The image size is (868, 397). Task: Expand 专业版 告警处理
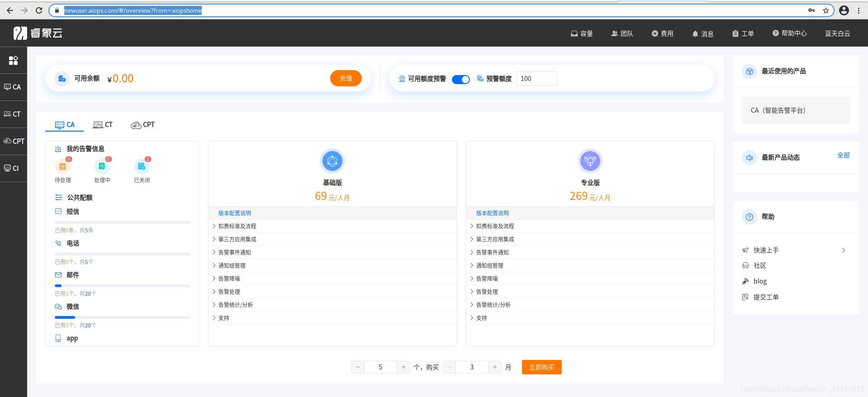[x=590, y=292]
